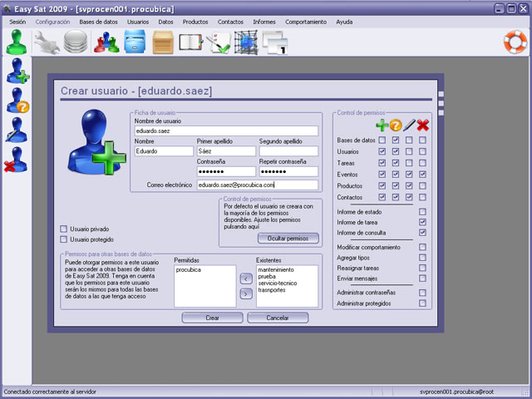Click the Crear button

click(213, 318)
